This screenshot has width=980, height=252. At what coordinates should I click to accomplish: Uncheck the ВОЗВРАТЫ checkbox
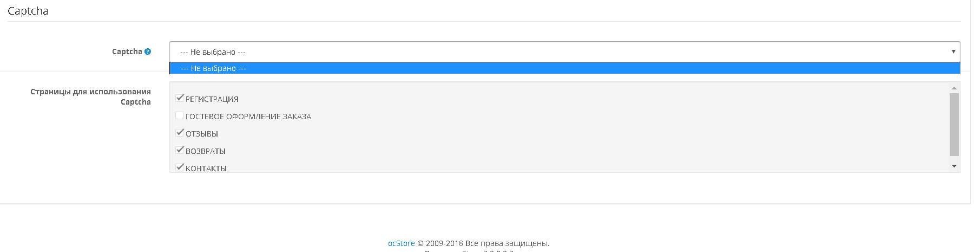[180, 150]
